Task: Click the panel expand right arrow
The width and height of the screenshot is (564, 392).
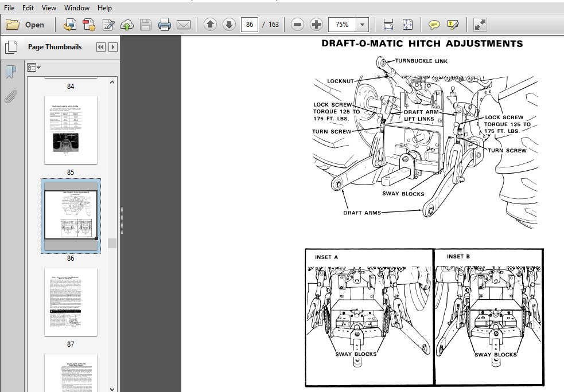Action: 113,47
